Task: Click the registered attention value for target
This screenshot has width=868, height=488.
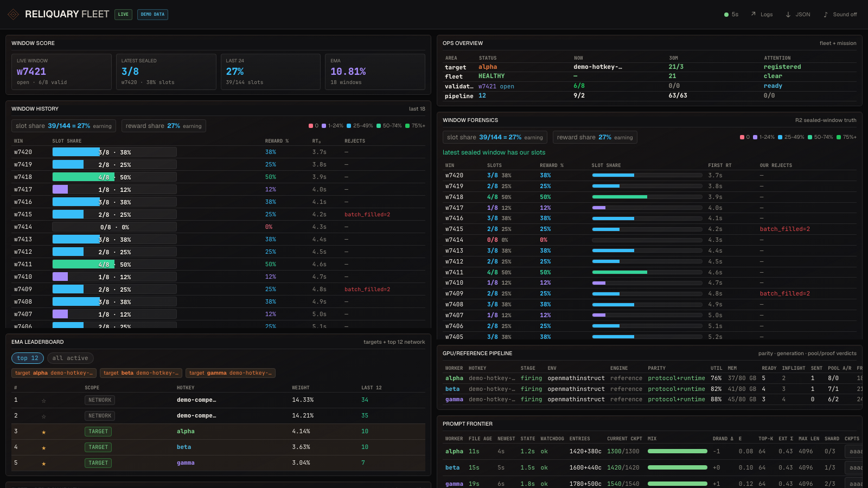Action: [x=782, y=67]
